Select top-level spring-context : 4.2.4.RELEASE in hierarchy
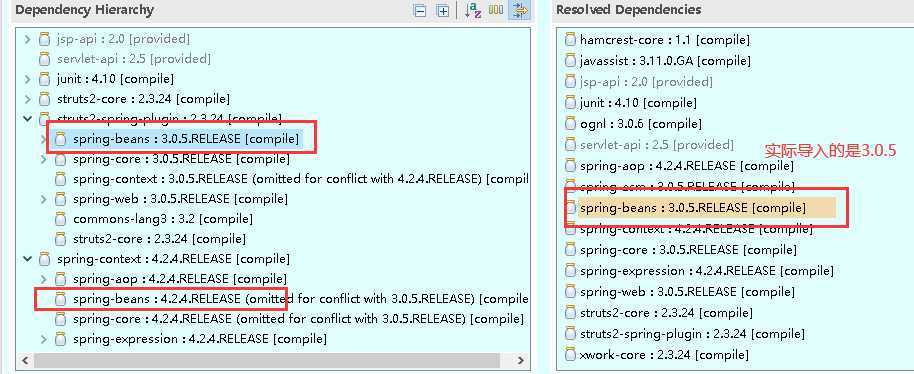Viewport: 914px width, 374px height. (173, 259)
